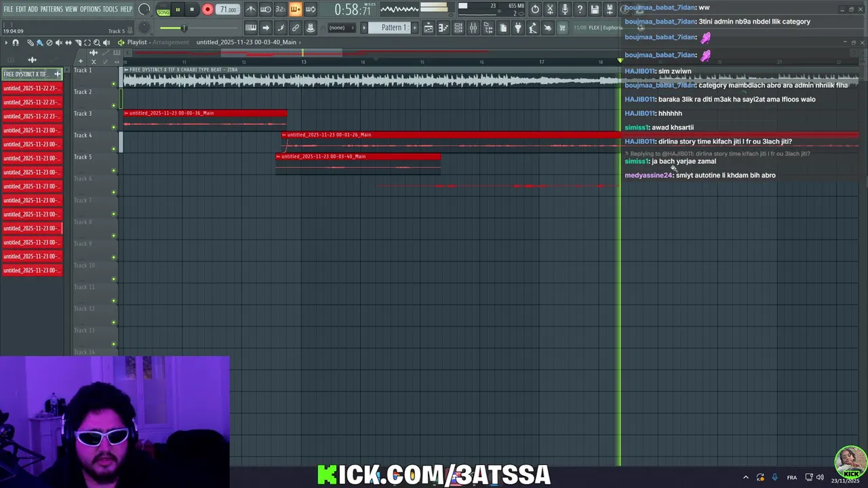868x488 pixels.
Task: Open the VIEW menu
Action: (x=71, y=9)
